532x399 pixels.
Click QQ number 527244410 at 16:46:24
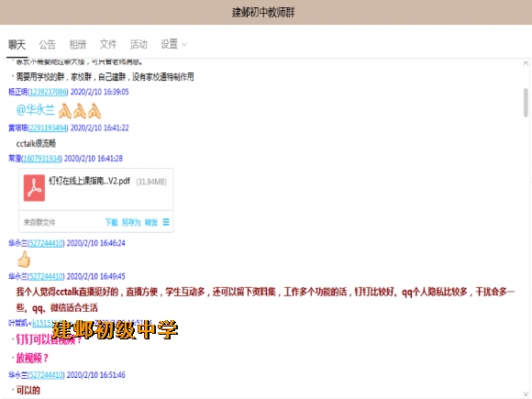point(46,243)
